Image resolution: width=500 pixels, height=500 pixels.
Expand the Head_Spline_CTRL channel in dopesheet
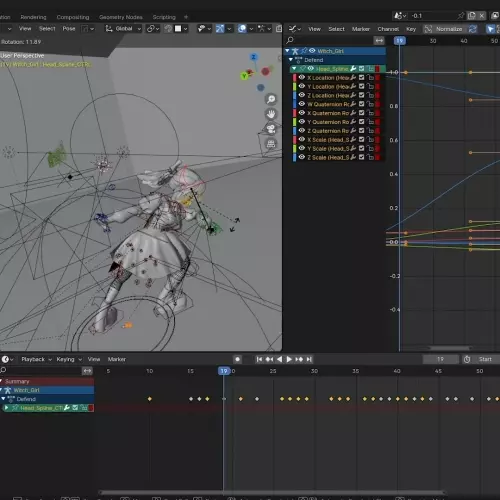(x=6, y=408)
